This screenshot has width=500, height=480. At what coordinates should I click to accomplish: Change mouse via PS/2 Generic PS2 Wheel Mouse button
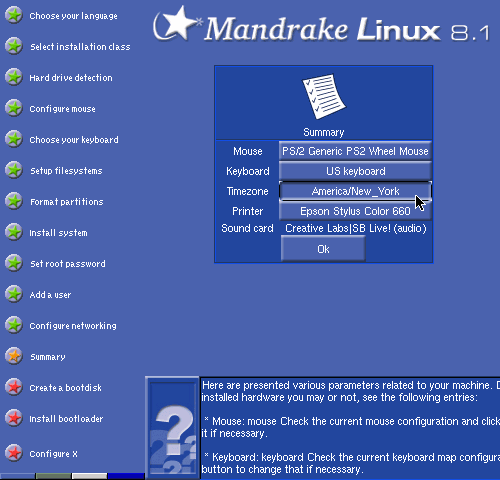point(355,151)
